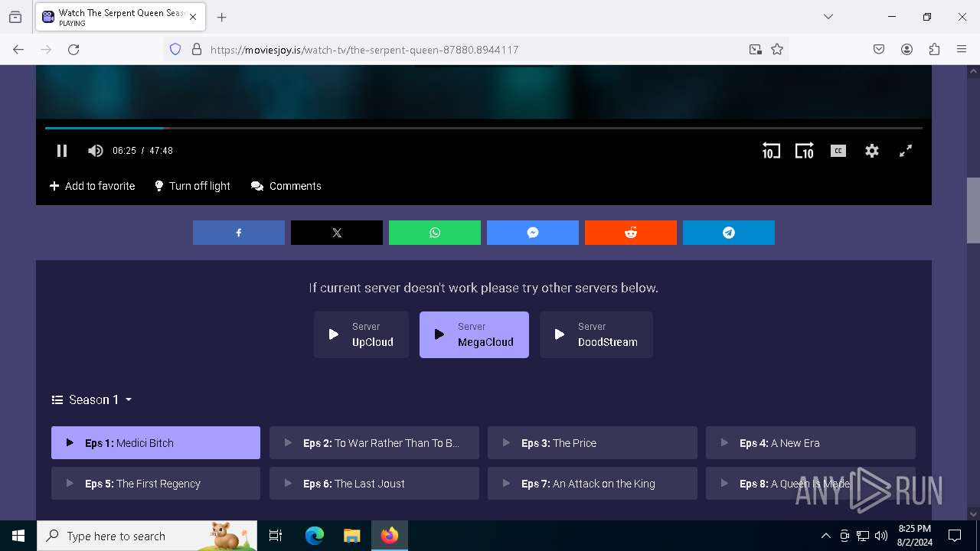Rewind the video 10 seconds
The image size is (980, 551).
(771, 151)
